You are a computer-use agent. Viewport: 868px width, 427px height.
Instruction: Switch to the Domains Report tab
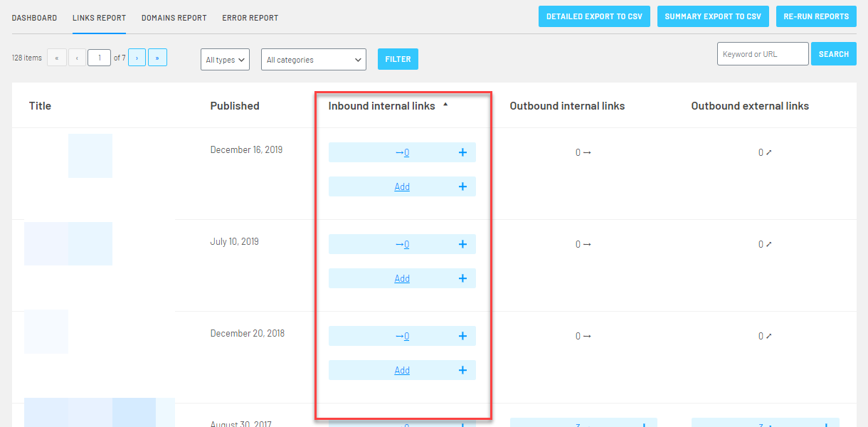pyautogui.click(x=174, y=18)
